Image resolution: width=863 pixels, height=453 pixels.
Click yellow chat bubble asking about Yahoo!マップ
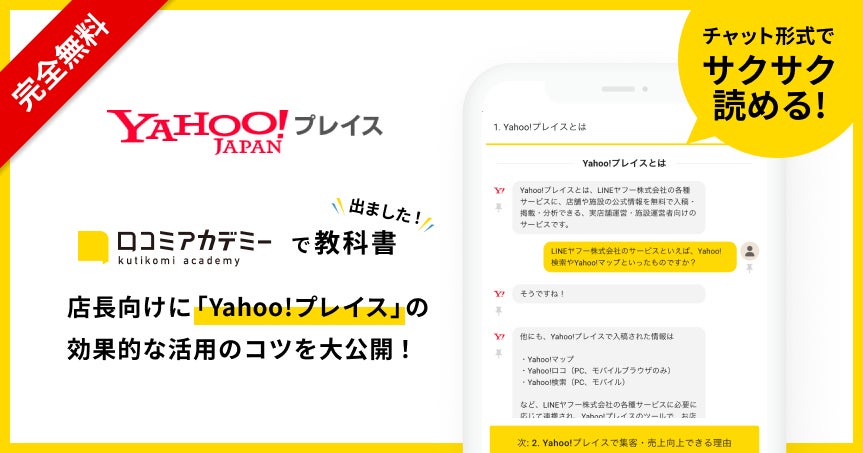pyautogui.click(x=640, y=257)
